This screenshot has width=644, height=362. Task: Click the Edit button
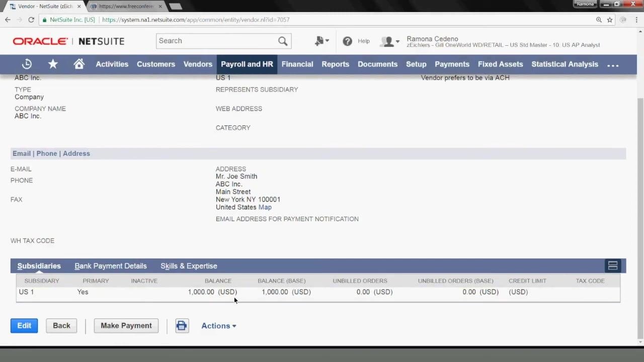24,326
